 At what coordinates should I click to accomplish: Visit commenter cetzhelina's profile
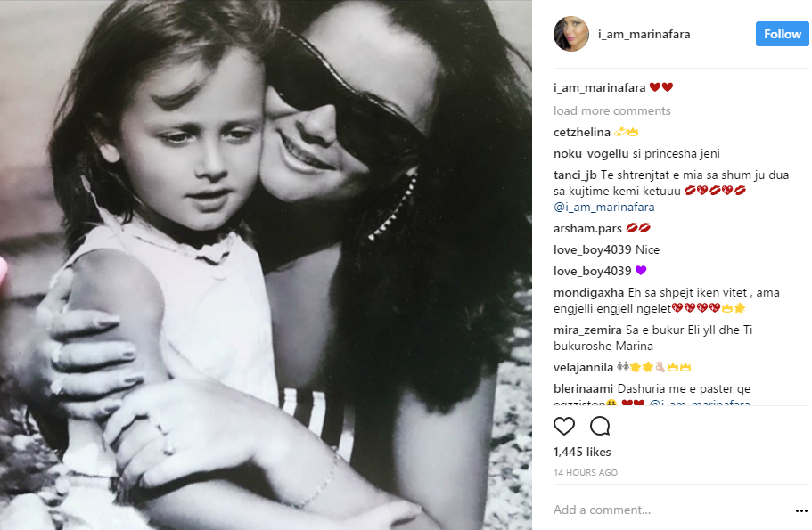click(581, 132)
